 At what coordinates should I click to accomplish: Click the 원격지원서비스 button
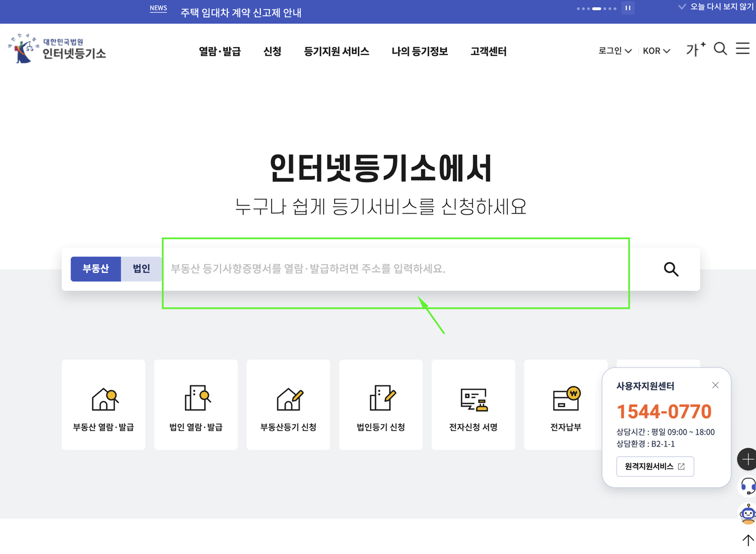[655, 466]
